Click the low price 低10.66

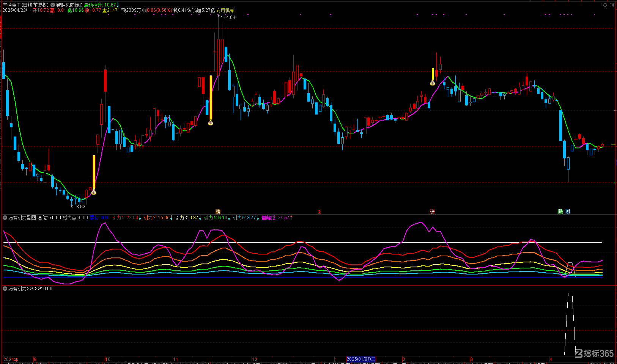click(x=76, y=10)
